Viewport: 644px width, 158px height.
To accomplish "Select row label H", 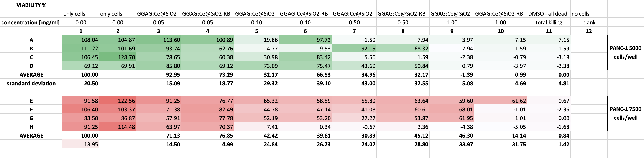I will tap(31, 127).
